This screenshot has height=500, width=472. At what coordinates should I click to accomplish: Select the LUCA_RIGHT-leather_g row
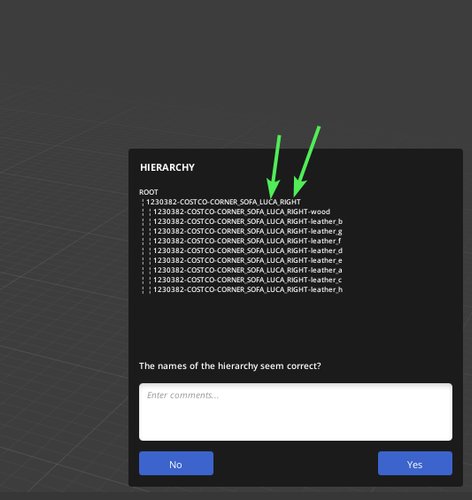(248, 231)
